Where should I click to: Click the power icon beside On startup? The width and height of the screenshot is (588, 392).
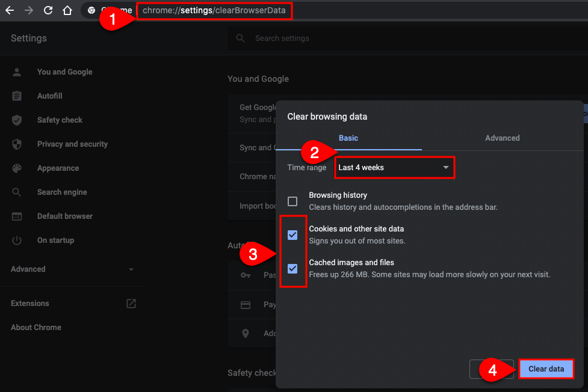(17, 240)
